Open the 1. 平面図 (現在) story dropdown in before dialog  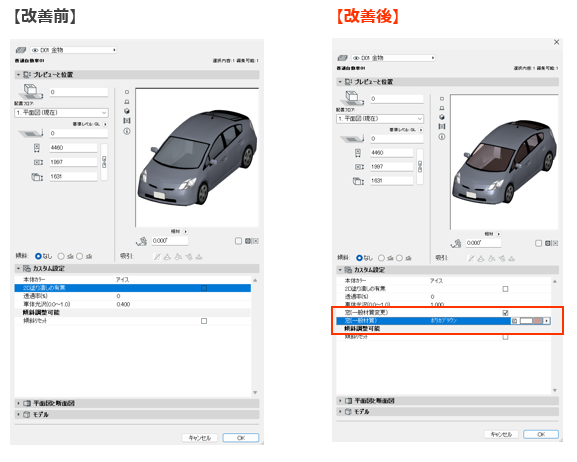61,113
